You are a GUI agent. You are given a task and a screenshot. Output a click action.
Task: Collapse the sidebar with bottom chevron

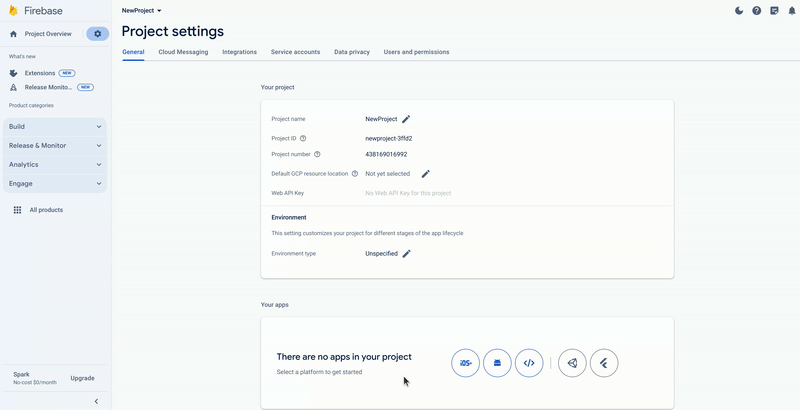tap(96, 401)
